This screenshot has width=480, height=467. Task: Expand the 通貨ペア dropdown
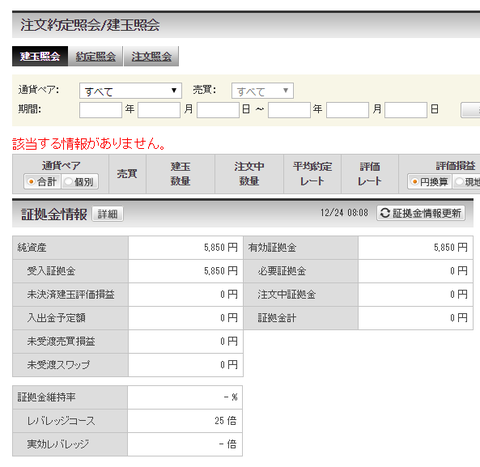pos(130,91)
